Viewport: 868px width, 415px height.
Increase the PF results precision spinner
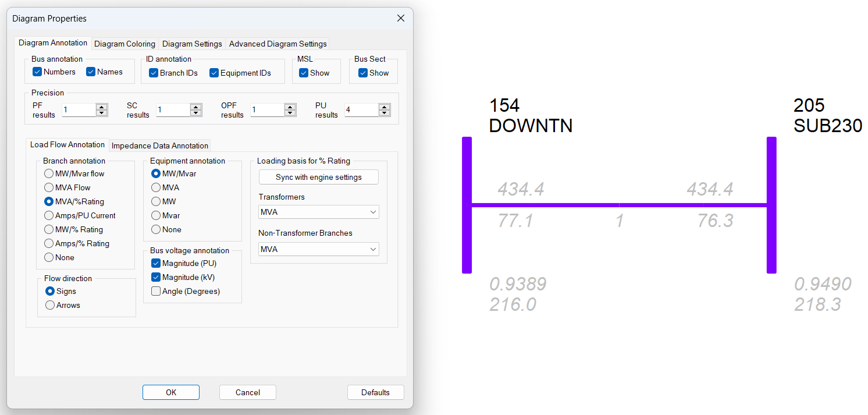point(102,107)
